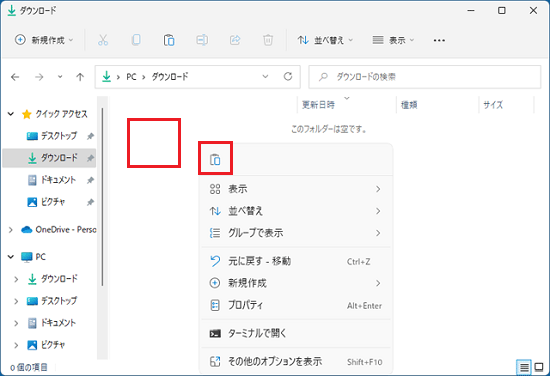Open address bar history dropdown
The width and height of the screenshot is (550, 376).
point(266,76)
